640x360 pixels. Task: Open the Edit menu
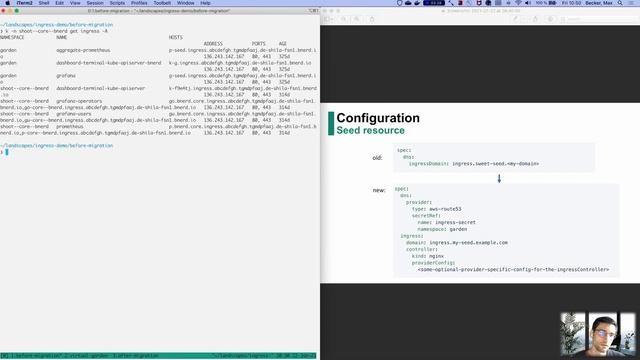coord(60,3)
